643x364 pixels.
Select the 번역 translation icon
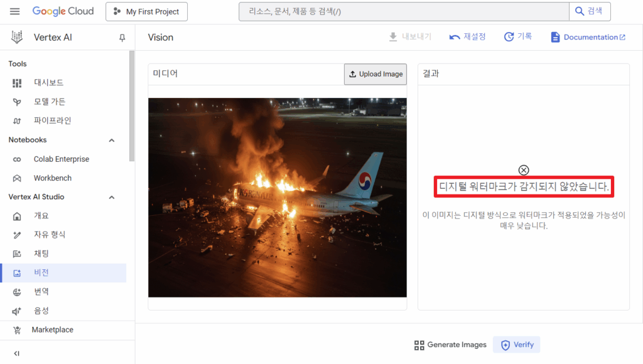coord(17,292)
